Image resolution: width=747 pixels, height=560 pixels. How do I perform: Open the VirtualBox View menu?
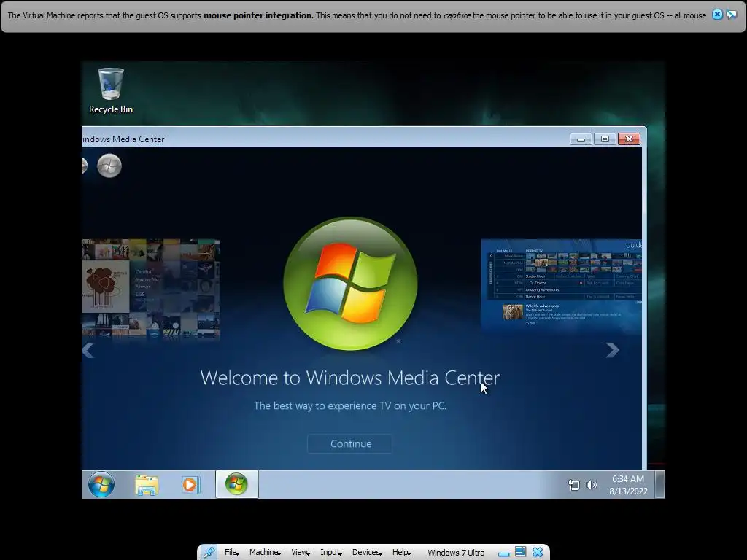click(x=301, y=553)
